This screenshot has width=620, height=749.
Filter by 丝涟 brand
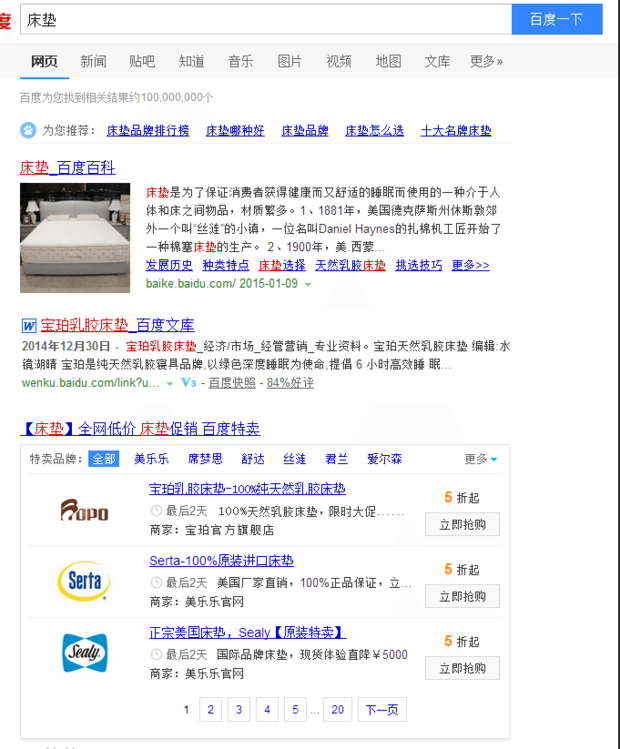click(295, 459)
